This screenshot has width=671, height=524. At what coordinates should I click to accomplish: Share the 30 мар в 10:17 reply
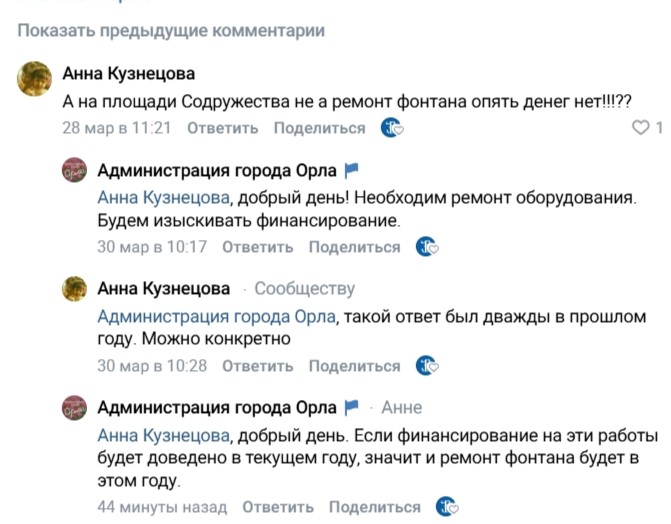click(354, 247)
